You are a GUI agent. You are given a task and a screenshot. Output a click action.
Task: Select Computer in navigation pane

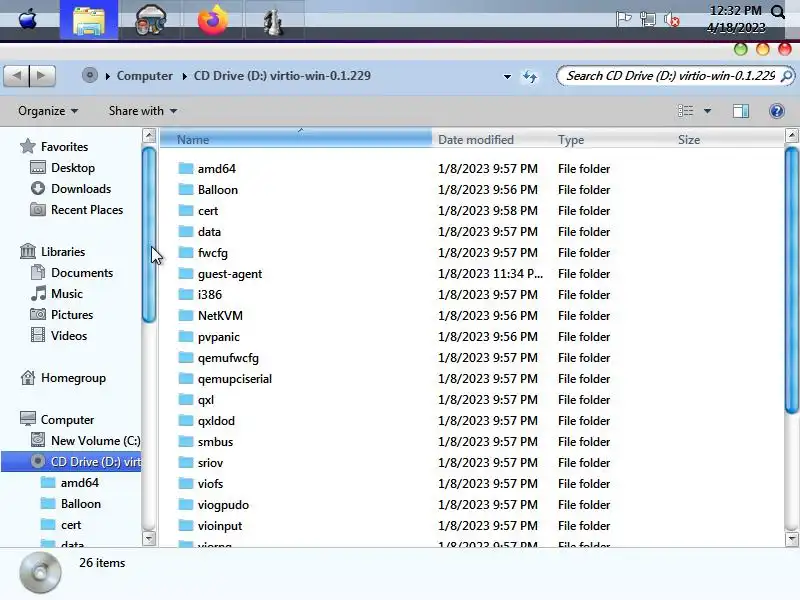pos(67,419)
